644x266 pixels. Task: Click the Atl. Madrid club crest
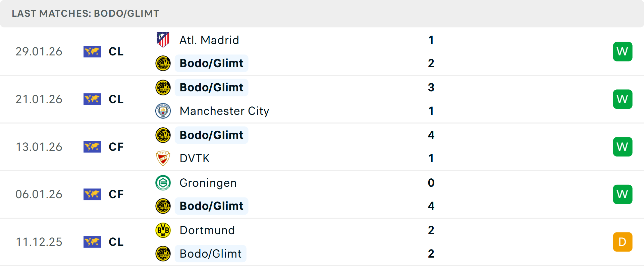(x=163, y=40)
